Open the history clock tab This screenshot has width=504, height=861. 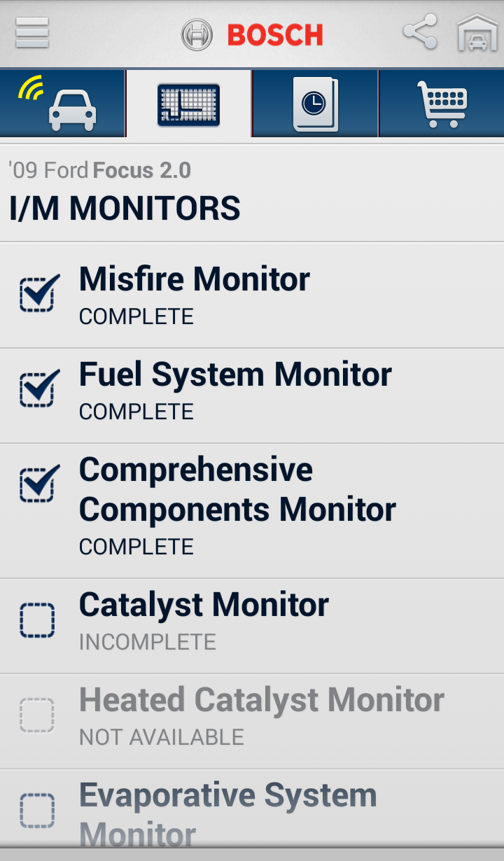click(315, 105)
